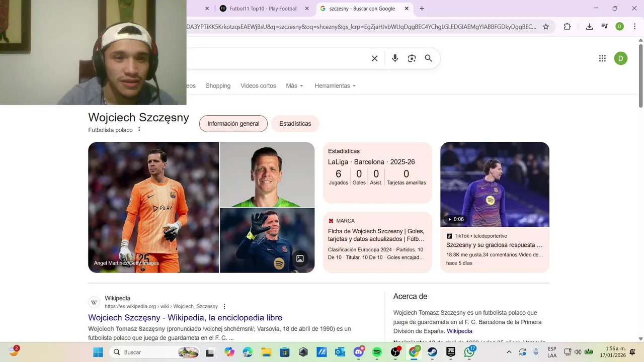Image resolution: width=644 pixels, height=362 pixels.
Task: Click the Google search input field
Action: (277, 58)
